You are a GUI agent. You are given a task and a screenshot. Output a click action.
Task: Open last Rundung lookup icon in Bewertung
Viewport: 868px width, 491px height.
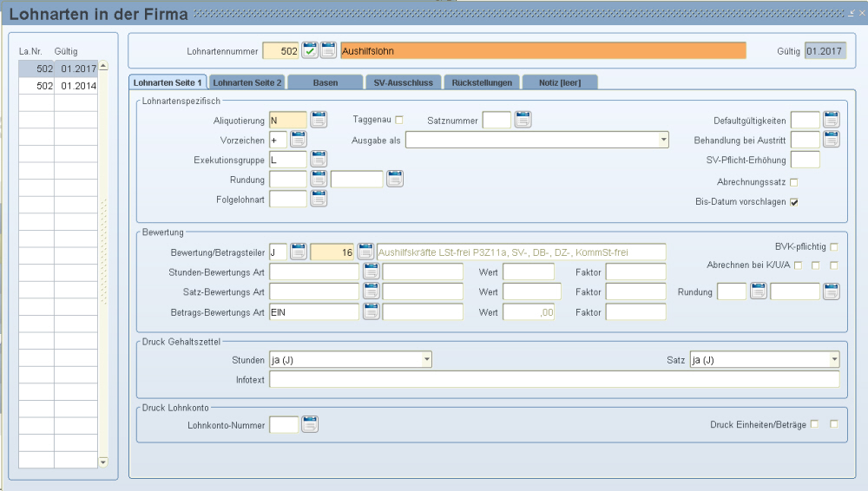coord(832,291)
